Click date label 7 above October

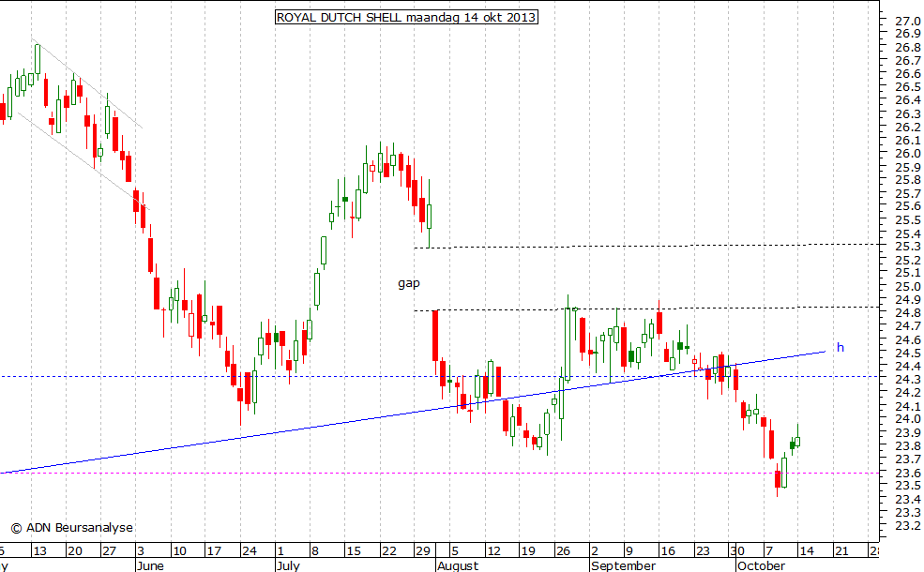769,551
